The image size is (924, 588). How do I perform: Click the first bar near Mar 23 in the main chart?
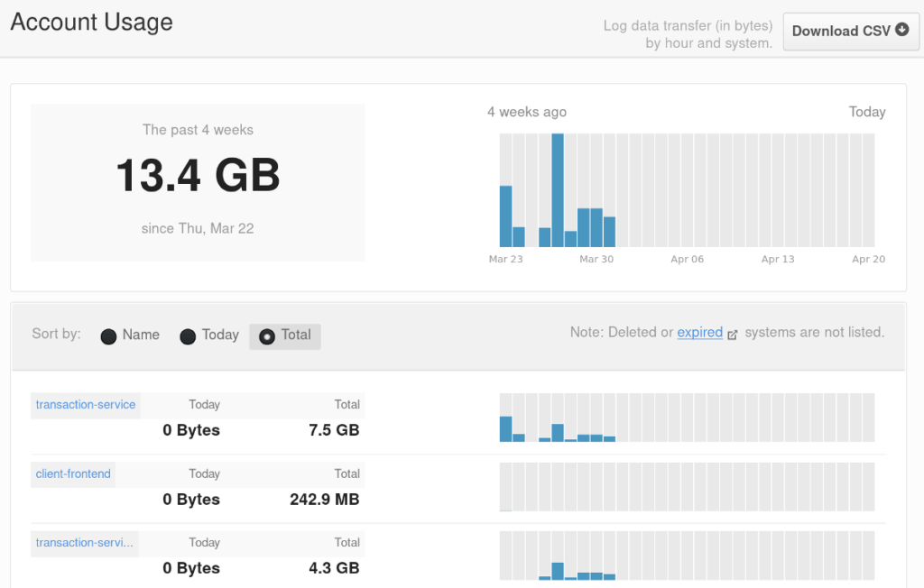point(505,216)
